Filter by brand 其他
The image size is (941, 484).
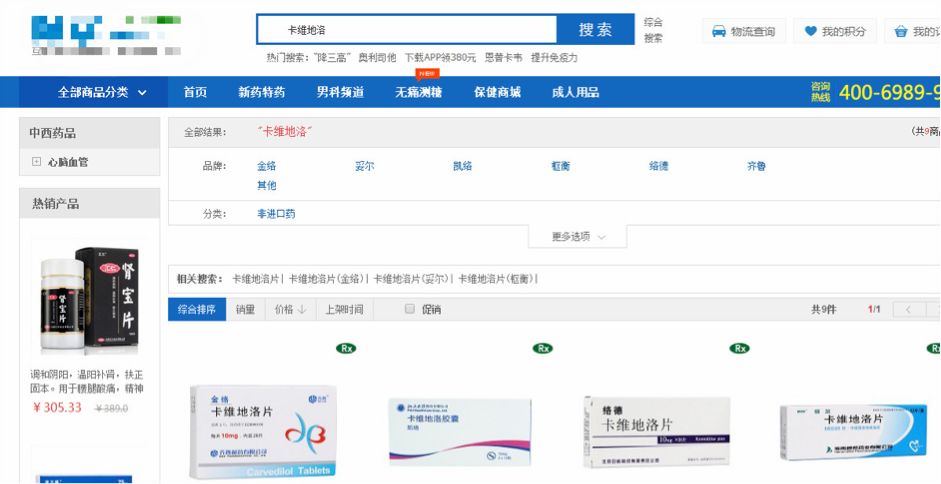(x=266, y=186)
